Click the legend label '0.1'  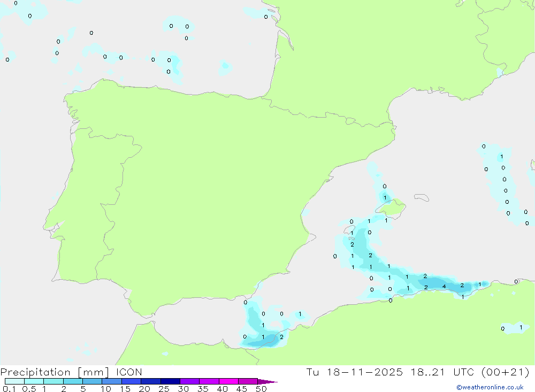[x=9, y=389]
